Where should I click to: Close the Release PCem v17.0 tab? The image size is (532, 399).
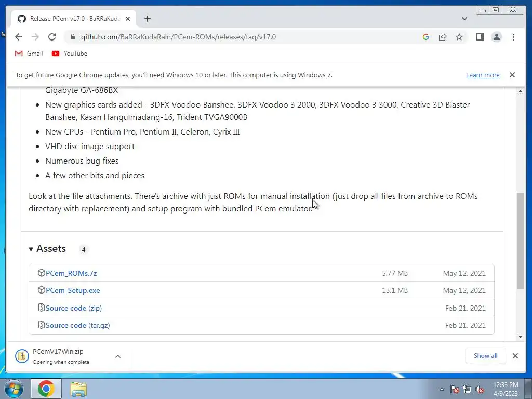click(x=128, y=19)
